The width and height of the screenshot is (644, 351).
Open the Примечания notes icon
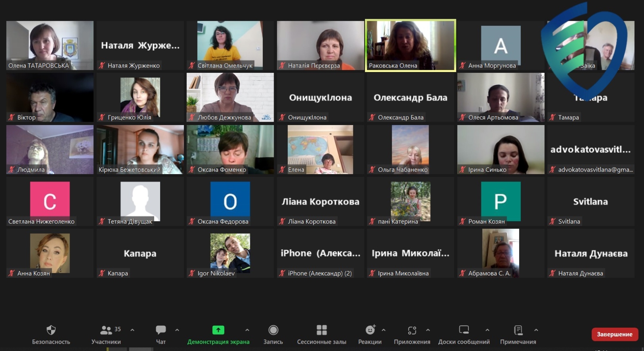point(518,330)
